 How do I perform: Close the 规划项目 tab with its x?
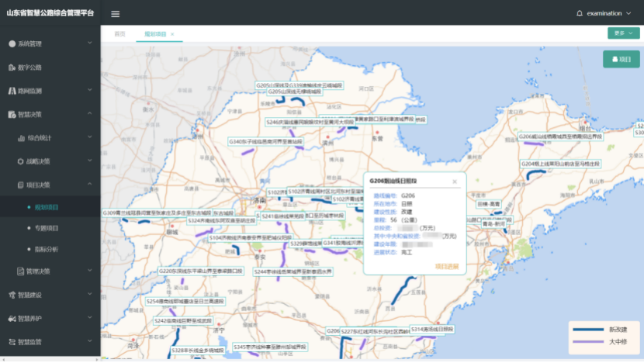pos(172,34)
